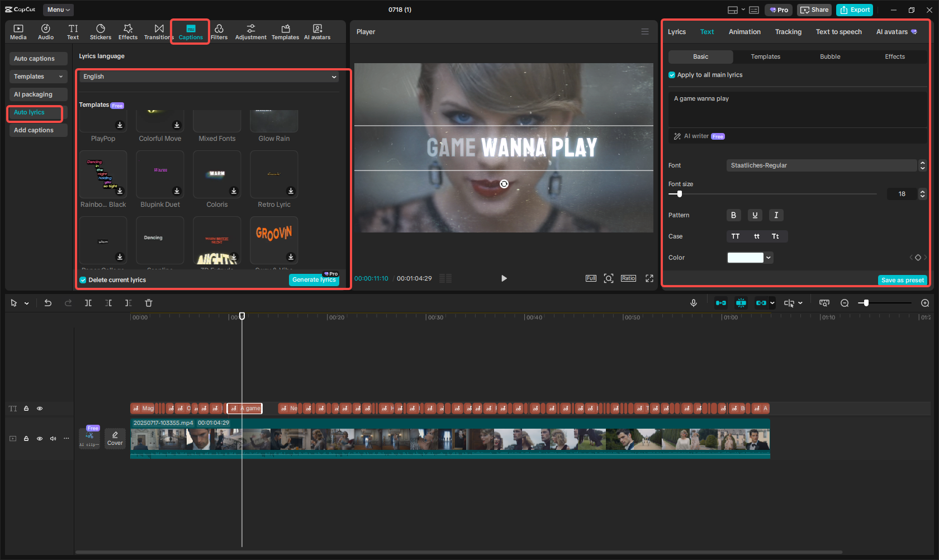939x560 pixels.
Task: Zoom in the timeline
Action: coord(925,303)
